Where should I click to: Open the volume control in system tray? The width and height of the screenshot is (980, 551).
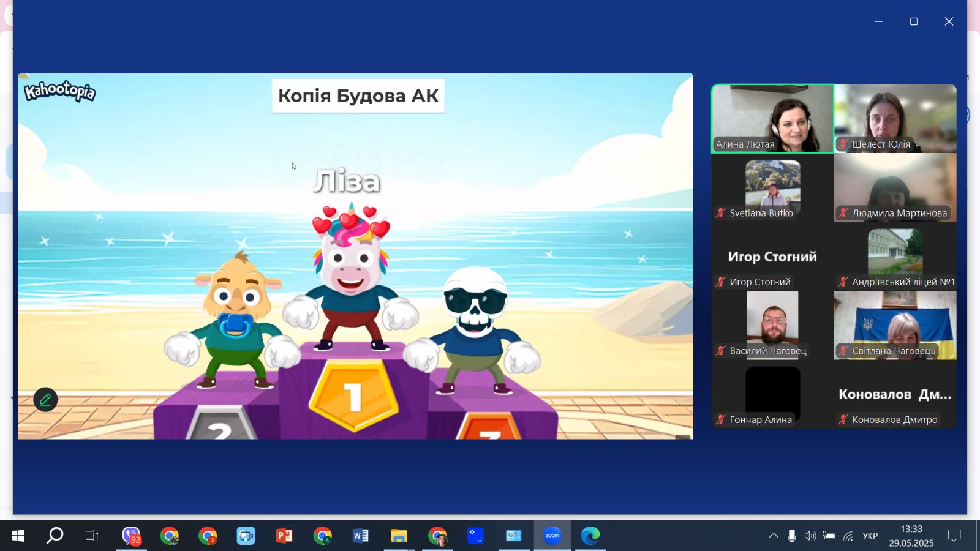(x=810, y=536)
